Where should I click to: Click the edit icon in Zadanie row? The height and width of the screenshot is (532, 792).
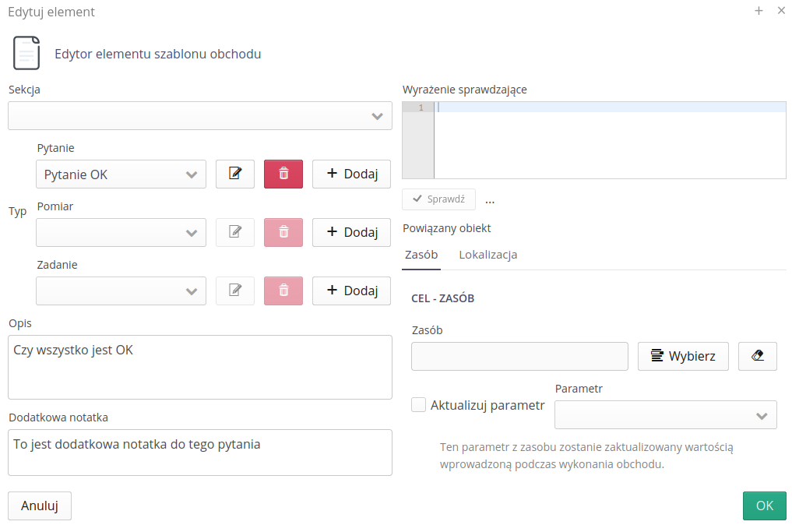[x=234, y=291]
